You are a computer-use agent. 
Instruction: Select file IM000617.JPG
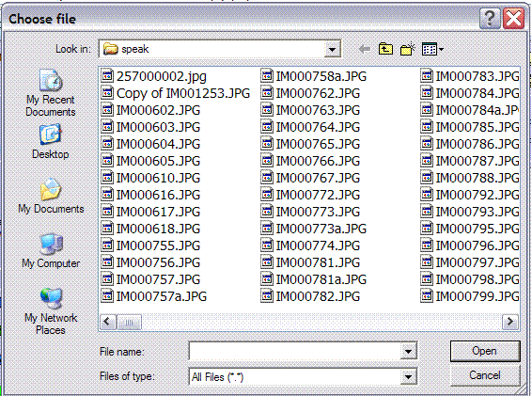coord(151,212)
